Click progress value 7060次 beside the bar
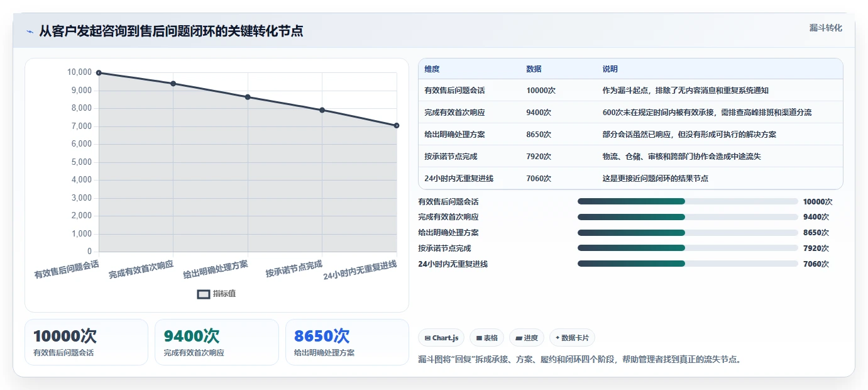The image size is (868, 390). pyautogui.click(x=816, y=264)
